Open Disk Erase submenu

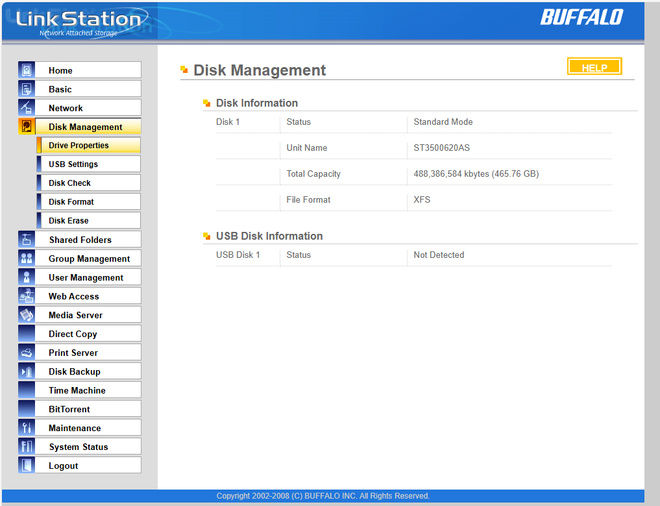89,220
